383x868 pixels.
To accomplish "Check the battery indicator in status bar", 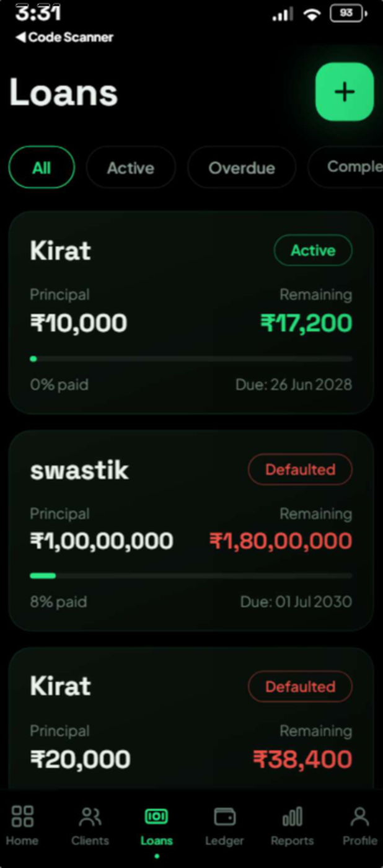I will 349,13.
